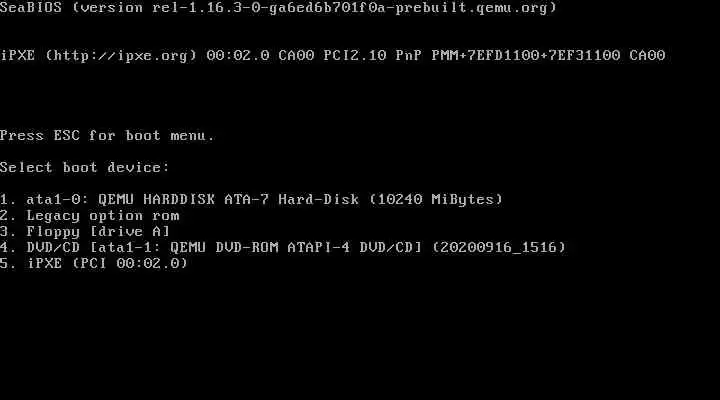
Task: Click the prebuilt.qemu.org text in the header
Action: point(471,8)
